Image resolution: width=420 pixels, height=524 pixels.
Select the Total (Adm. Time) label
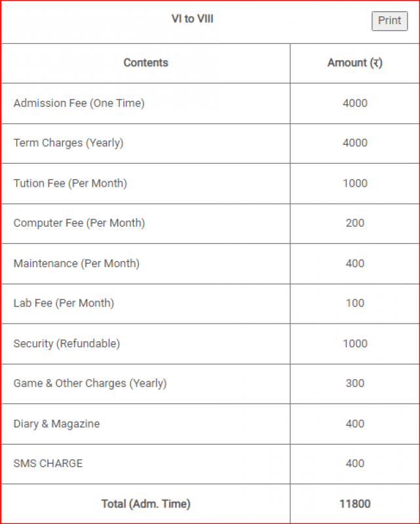click(x=145, y=504)
